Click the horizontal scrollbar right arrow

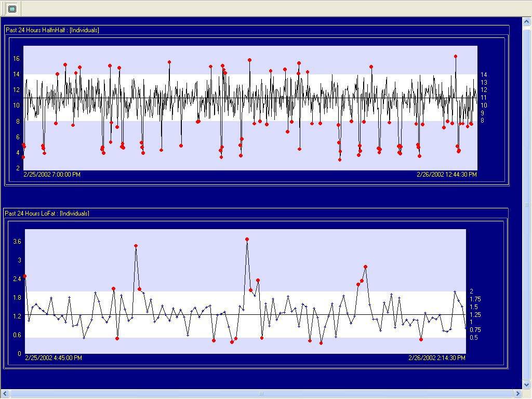[518, 394]
